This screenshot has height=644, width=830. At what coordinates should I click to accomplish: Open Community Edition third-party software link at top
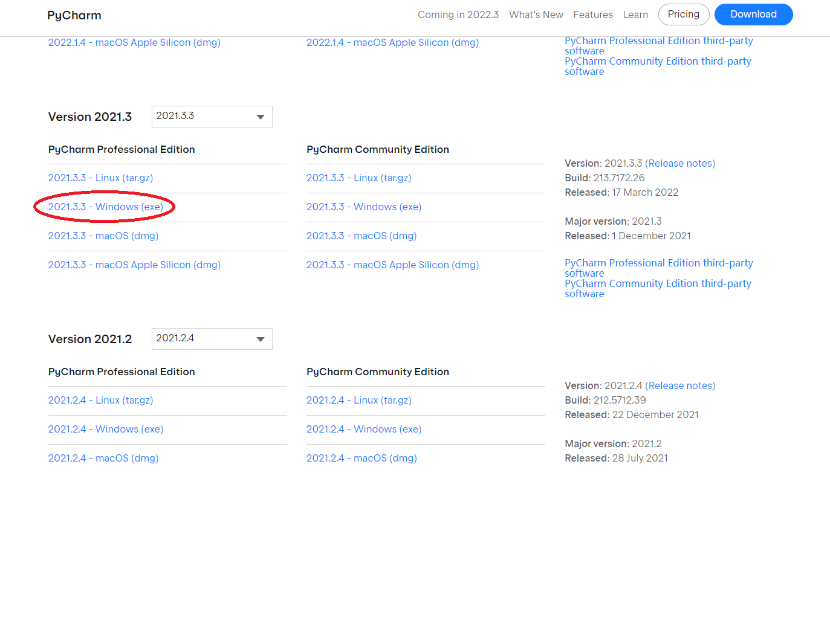click(658, 66)
